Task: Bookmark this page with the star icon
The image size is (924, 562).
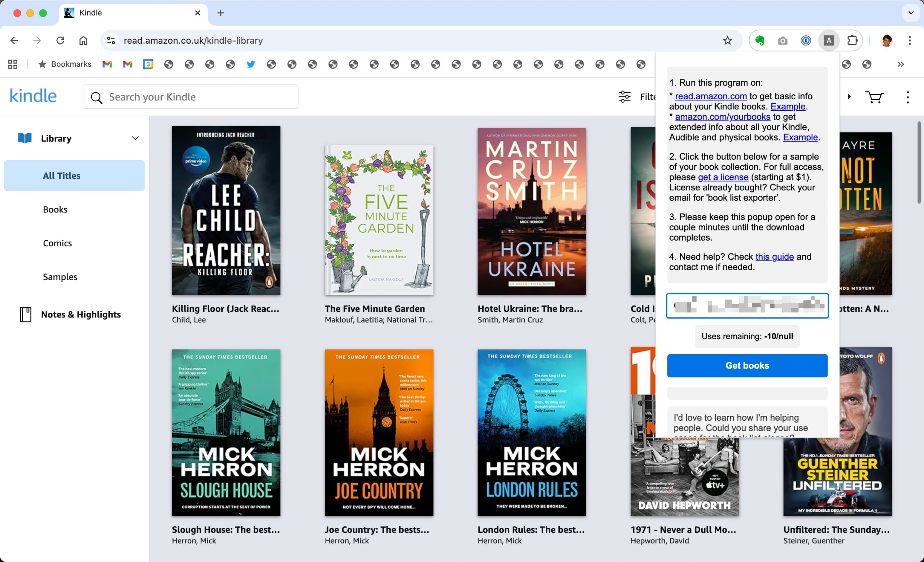Action: click(x=728, y=40)
